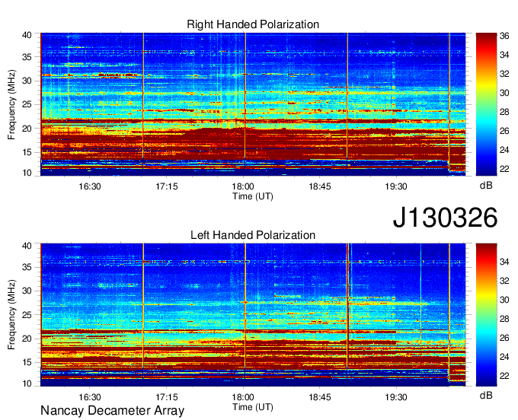Select the 25 MHz tick on Right Handed plot
Image resolution: width=518 pixels, height=420 pixels.
27,104
